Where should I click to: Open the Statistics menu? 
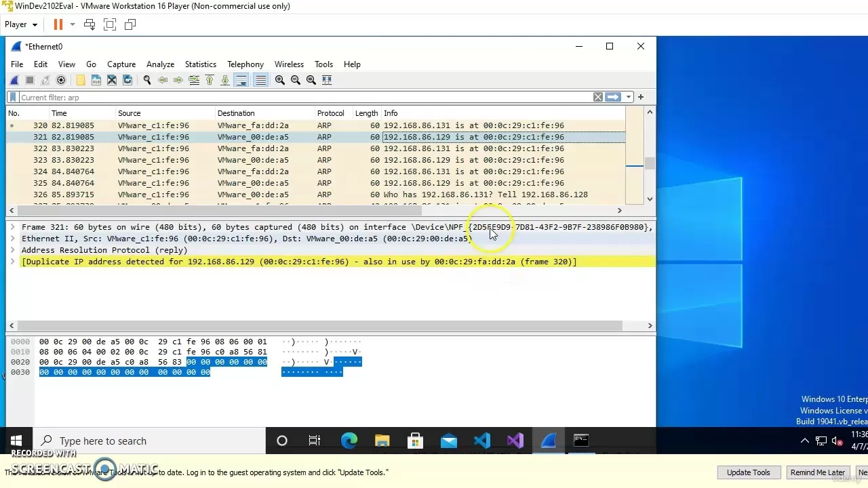[200, 64]
